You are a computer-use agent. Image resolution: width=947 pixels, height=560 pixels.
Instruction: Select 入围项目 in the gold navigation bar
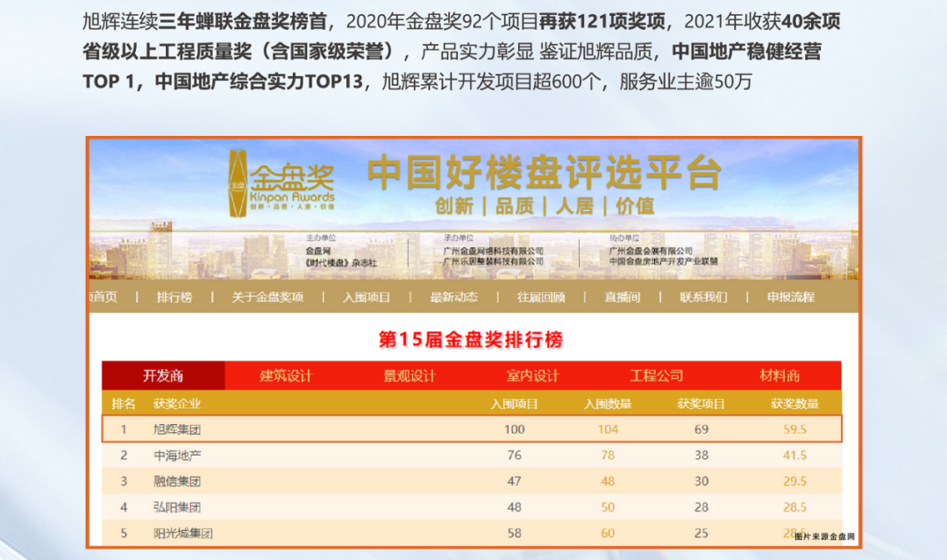[367, 297]
